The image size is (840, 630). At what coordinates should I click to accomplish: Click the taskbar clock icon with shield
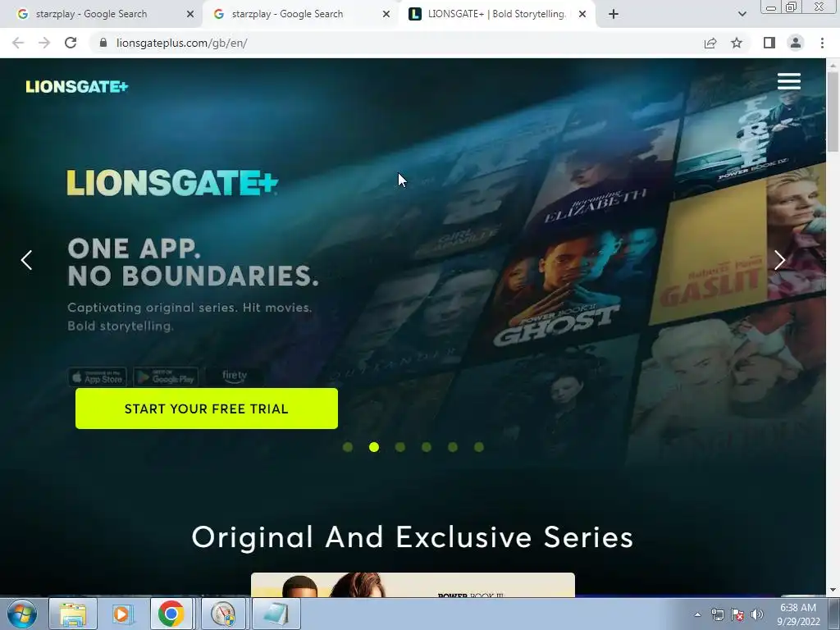pos(224,614)
